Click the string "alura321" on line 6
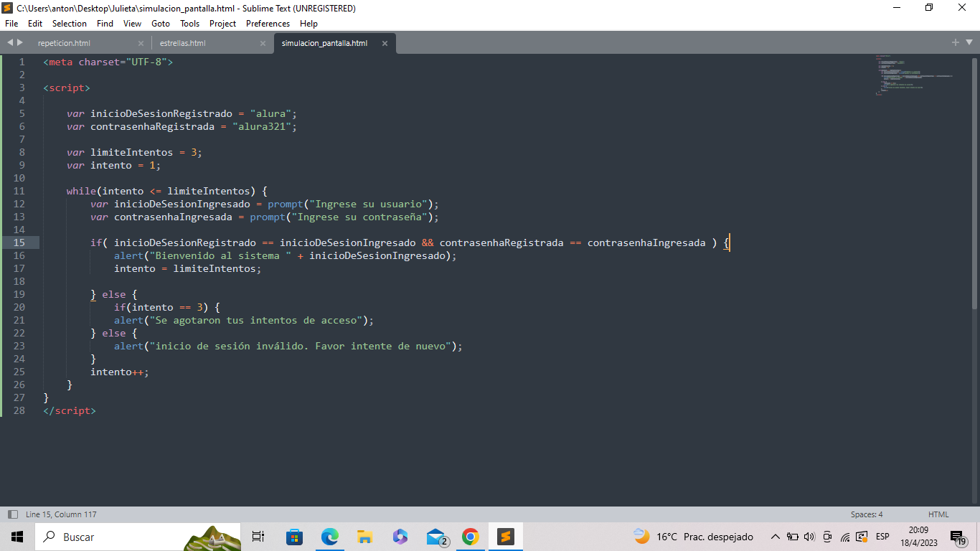 click(x=262, y=126)
